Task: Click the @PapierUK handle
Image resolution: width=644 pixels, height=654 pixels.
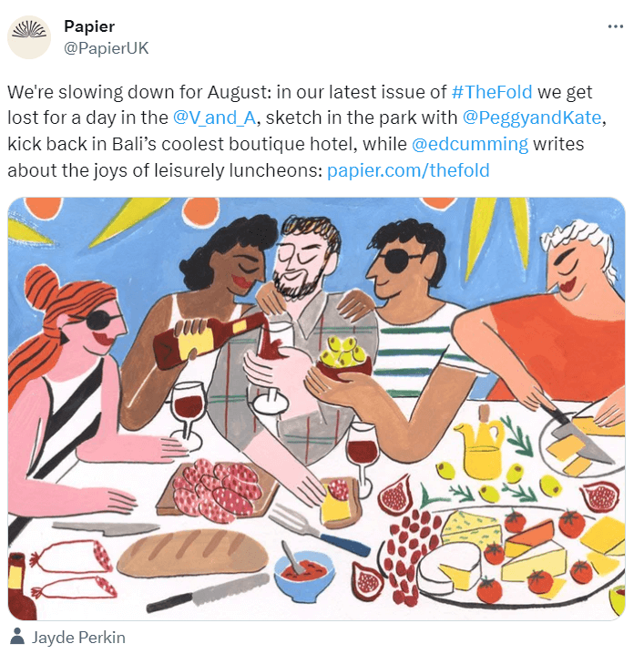Action: pyautogui.click(x=106, y=48)
